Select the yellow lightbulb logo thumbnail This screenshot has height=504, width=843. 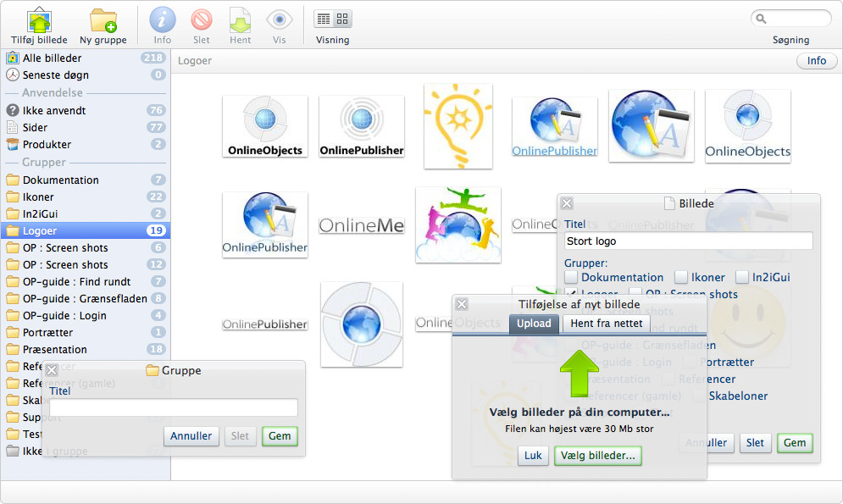click(458, 125)
